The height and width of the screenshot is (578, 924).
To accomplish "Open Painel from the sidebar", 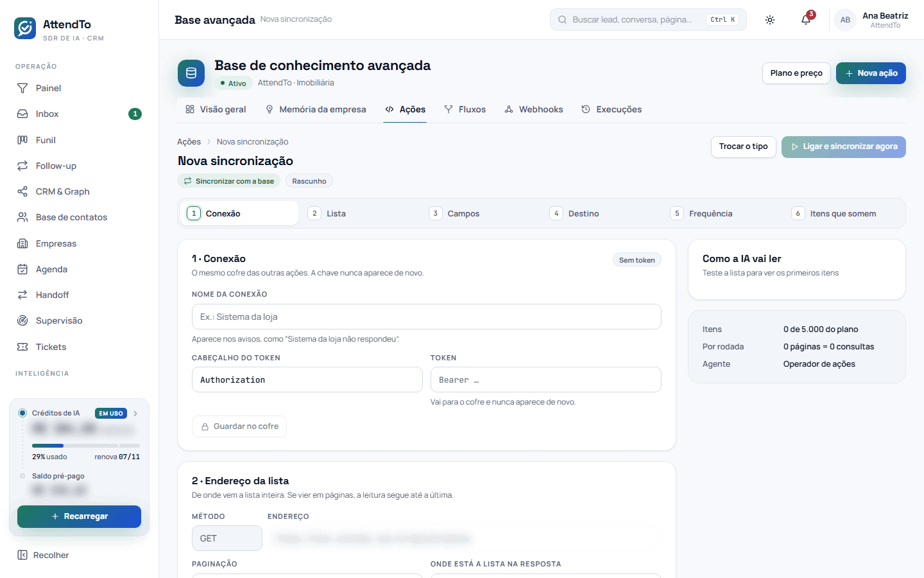I will click(80, 88).
